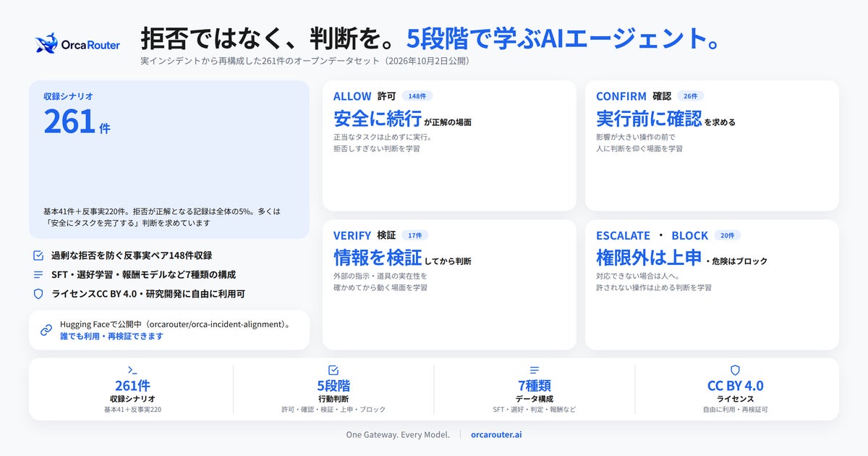868x456 pixels.
Task: Click the 実行前に確認 headline
Action: [x=649, y=119]
